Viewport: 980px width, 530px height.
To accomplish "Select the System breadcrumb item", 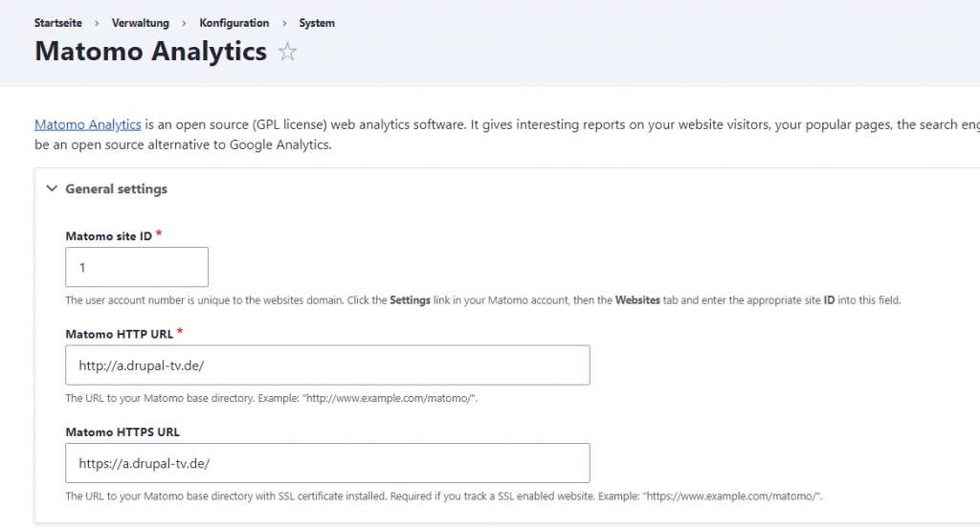I will [317, 23].
